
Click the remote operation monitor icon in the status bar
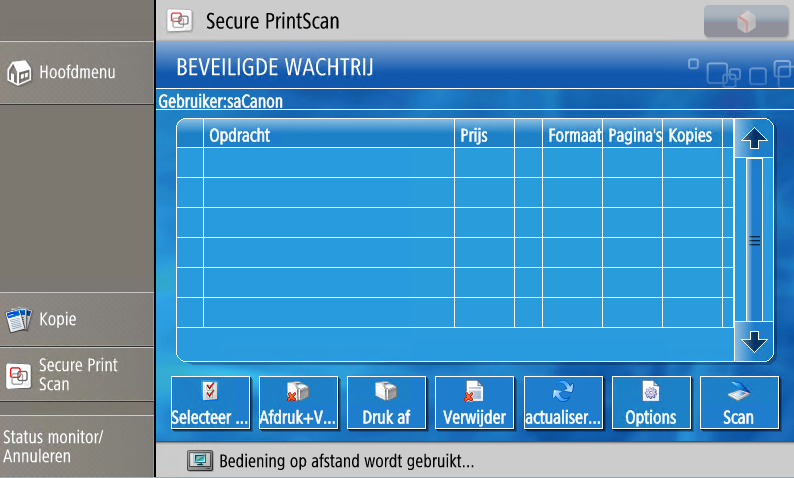(200, 460)
